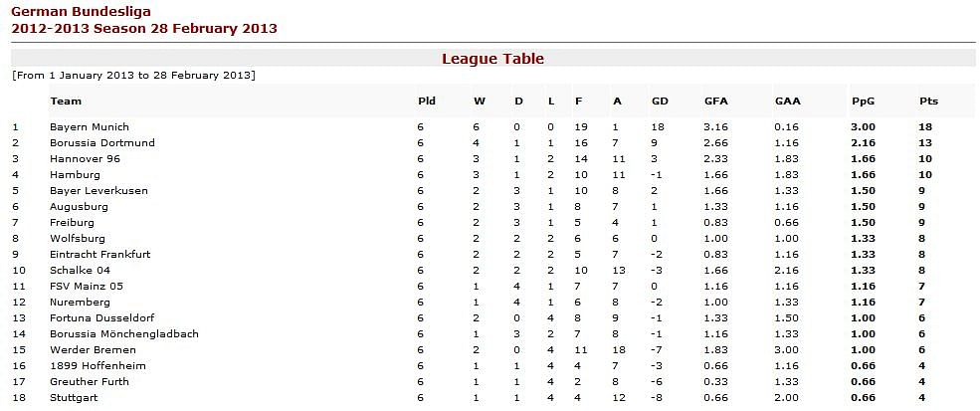
Task: Click the PpG column header
Action: click(x=863, y=101)
